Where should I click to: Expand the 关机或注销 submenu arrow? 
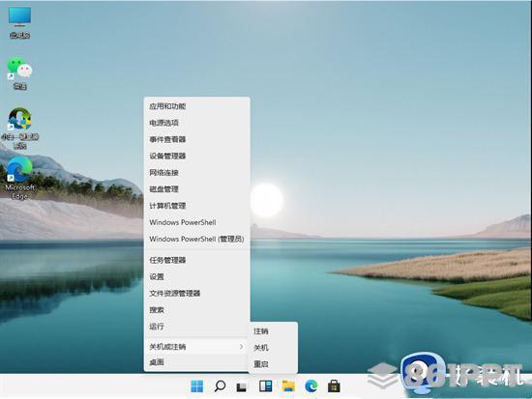241,347
